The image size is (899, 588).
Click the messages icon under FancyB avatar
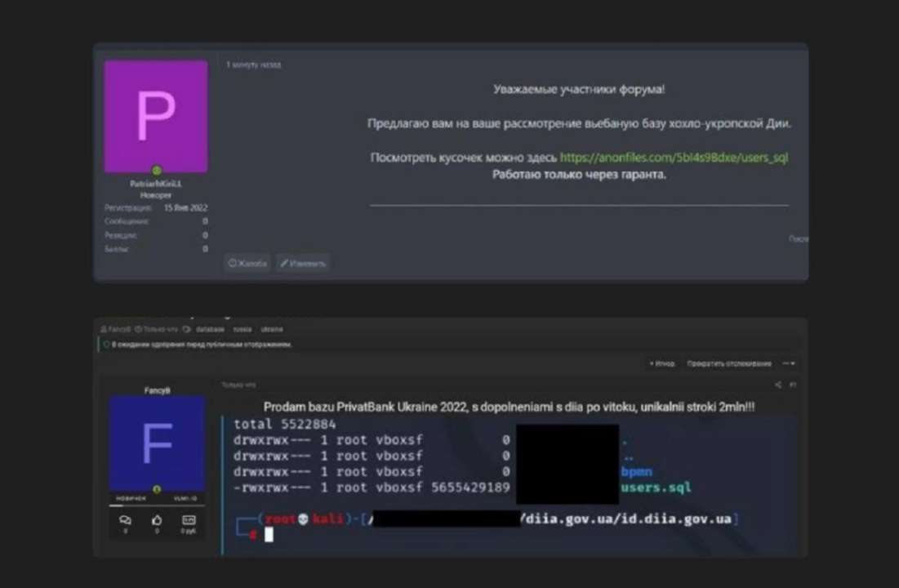(125, 521)
